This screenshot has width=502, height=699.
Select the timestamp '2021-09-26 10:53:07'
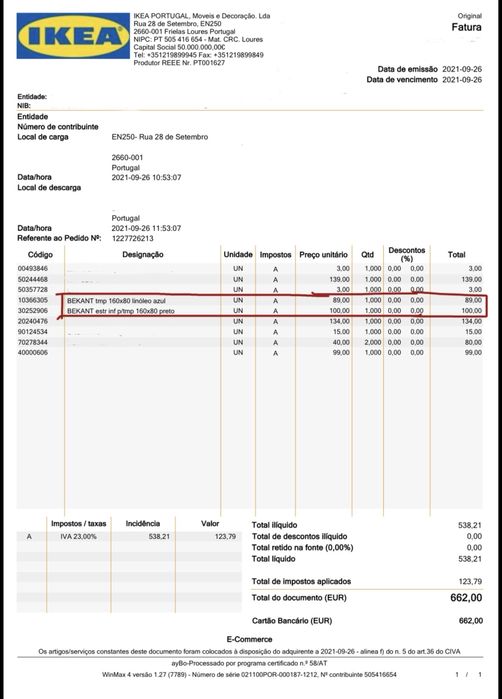[x=146, y=177]
